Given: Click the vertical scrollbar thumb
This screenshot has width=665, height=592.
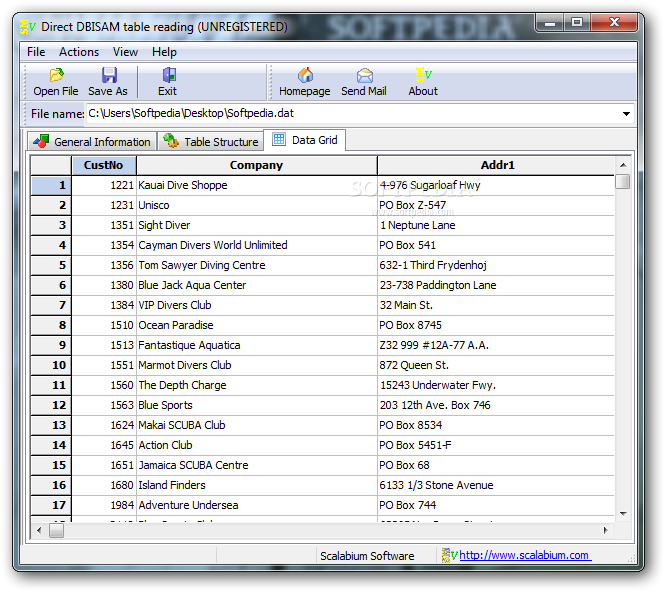Looking at the screenshot, I should click(x=623, y=182).
